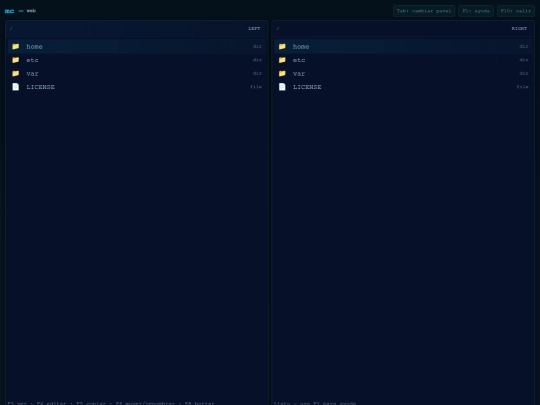Image resolution: width=540 pixels, height=405 pixels.
Task: Click the '/' path in left panel header
Action: (x=11, y=29)
